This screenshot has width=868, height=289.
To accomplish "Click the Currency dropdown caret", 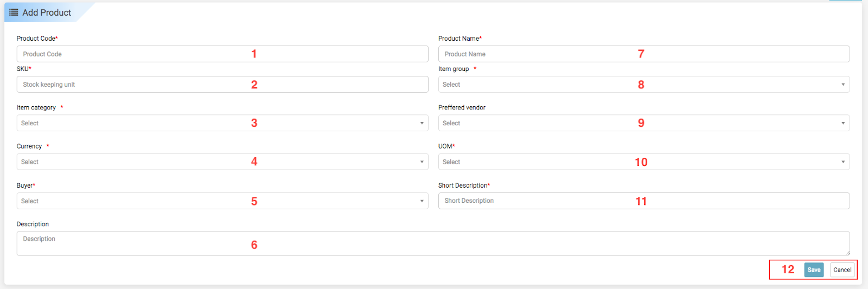I will pos(422,162).
